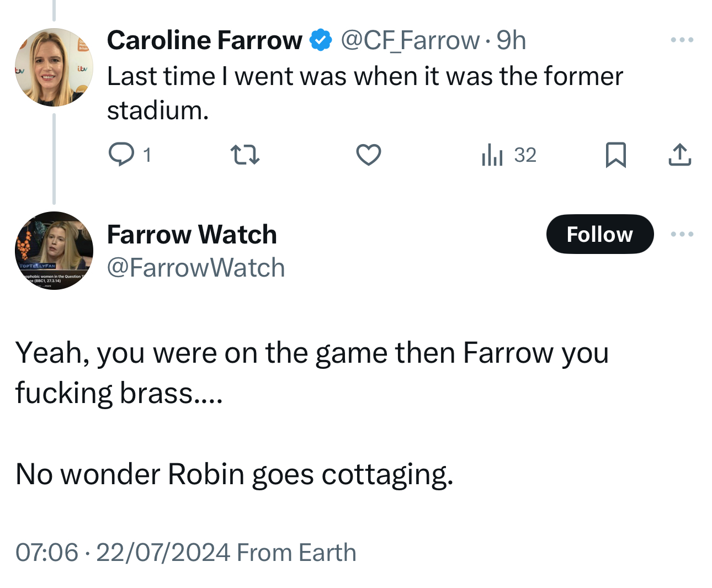Image resolution: width=712 pixels, height=588 pixels.
Task: Click the Caroline Farrow display name
Action: 204,40
